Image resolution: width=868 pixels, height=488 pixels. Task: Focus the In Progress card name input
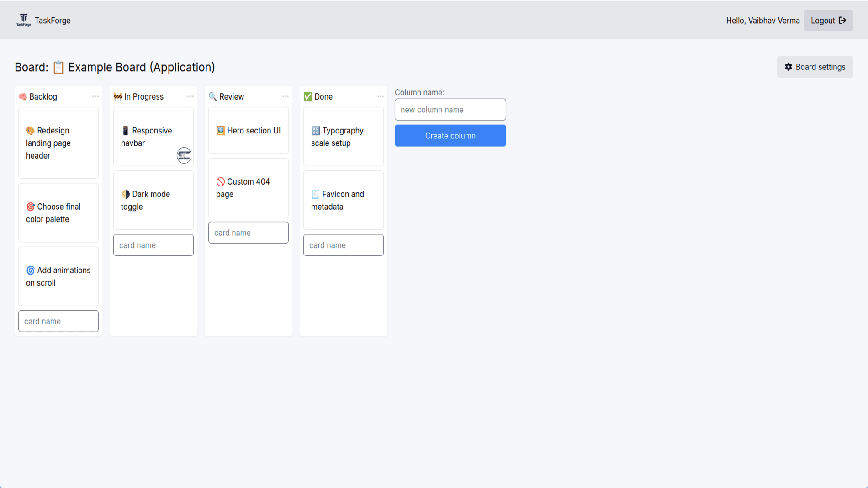point(153,245)
